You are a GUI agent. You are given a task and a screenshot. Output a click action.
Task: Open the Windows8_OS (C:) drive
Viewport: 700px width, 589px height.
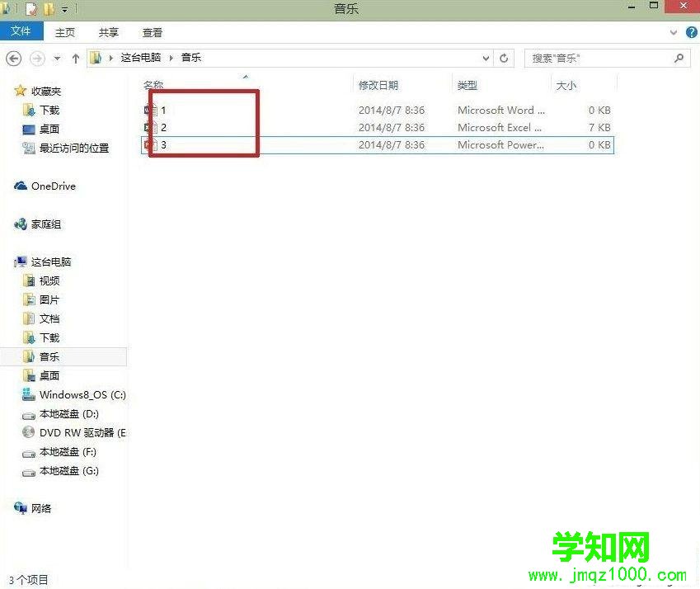pos(82,395)
